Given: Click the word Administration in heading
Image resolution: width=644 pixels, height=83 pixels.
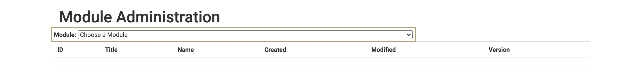Looking at the screenshot, I should coord(168,17).
